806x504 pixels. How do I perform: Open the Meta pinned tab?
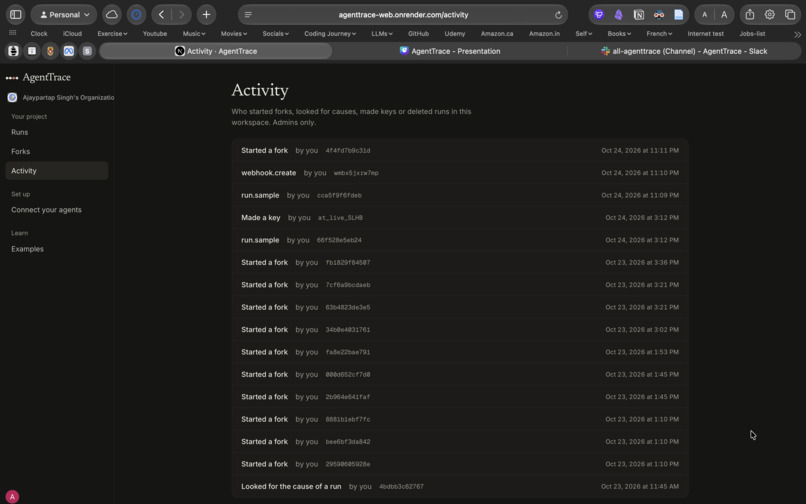tap(69, 51)
